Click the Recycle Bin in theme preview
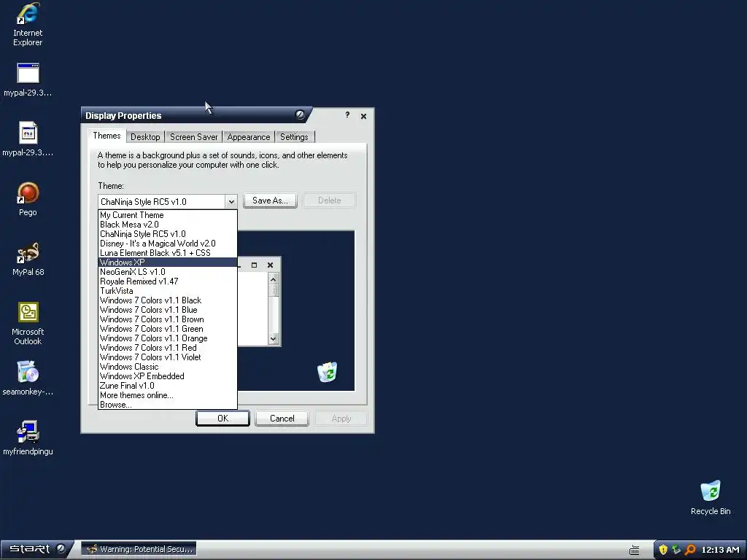Image resolution: width=747 pixels, height=560 pixels. pyautogui.click(x=328, y=372)
